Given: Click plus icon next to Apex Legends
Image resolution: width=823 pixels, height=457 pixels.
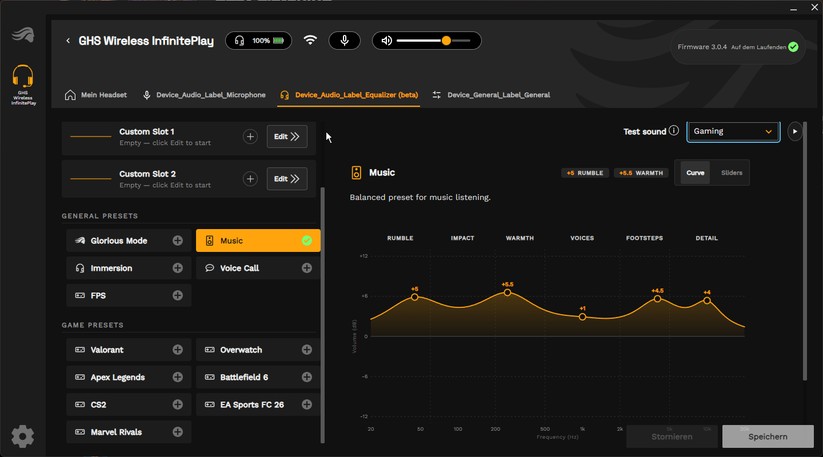Looking at the screenshot, I should pyautogui.click(x=178, y=377).
